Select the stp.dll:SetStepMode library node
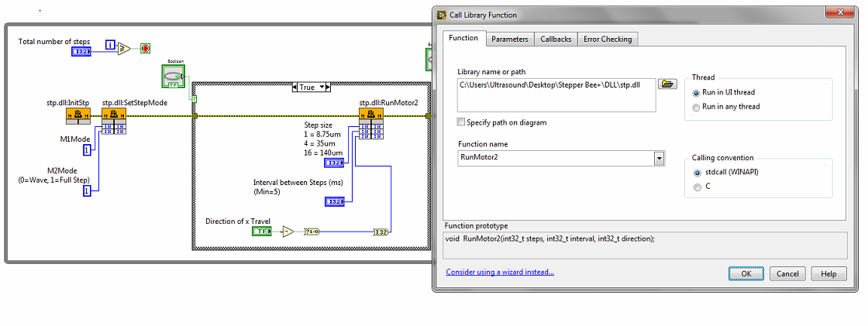This screenshot has height=326, width=868. point(113,121)
